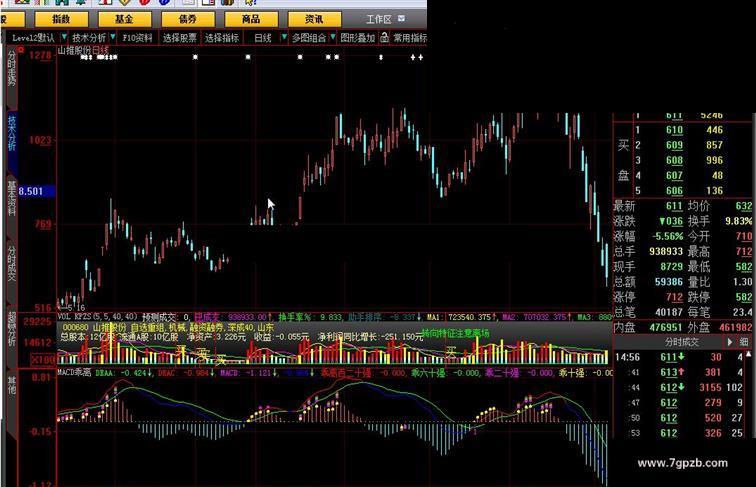
Task: Click 技术分析 in the top toolbar
Action: tap(89, 38)
